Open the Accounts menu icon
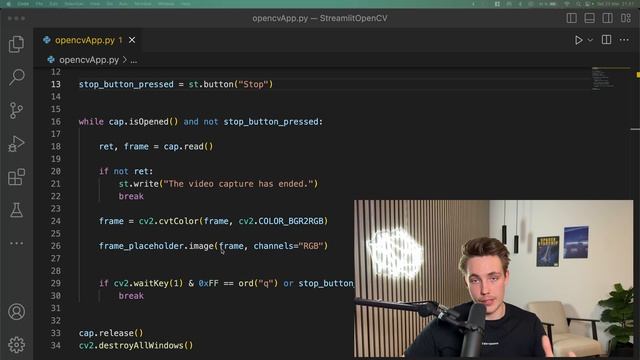 tap(16, 312)
